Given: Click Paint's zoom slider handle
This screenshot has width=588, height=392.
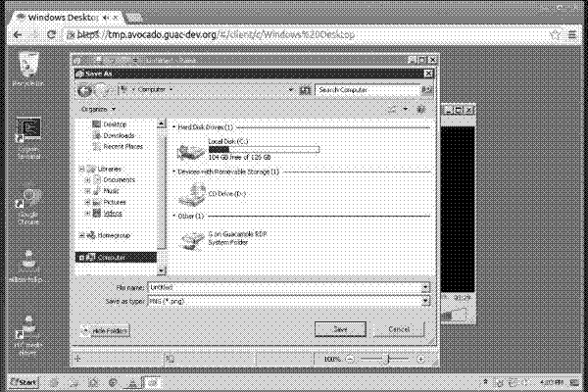Looking at the screenshot, I should point(388,359).
